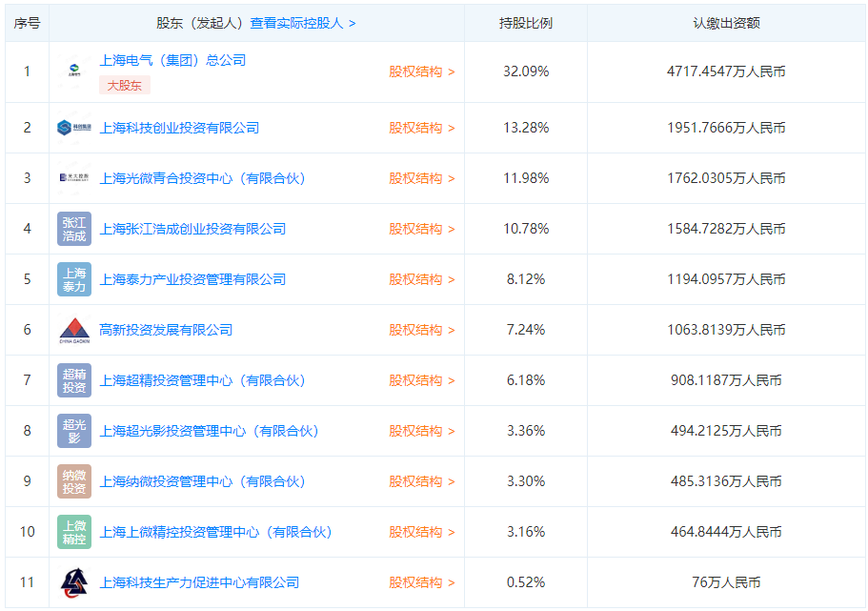Select the 11.98% shareholding cell
Screen dimensions: 868x611
pyautogui.click(x=526, y=178)
